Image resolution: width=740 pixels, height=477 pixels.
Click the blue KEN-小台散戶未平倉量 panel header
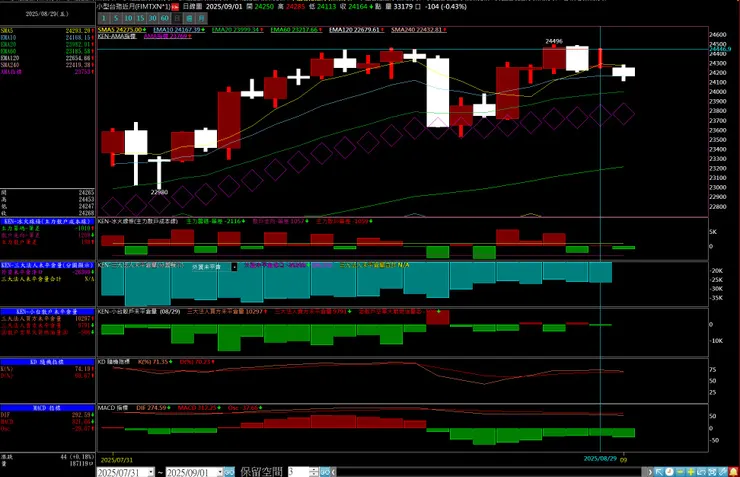(47, 311)
